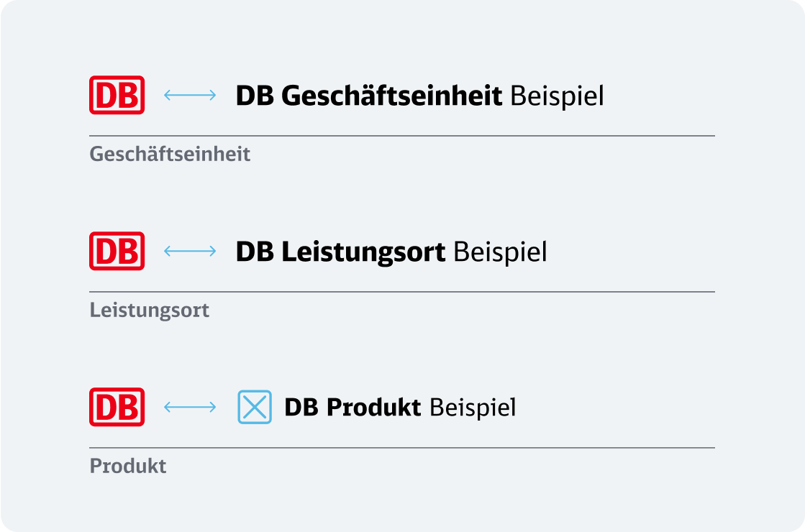Click the word 'Beispiel' in the Leistungsort row
Viewport: 805px width, 532px height.
point(500,252)
